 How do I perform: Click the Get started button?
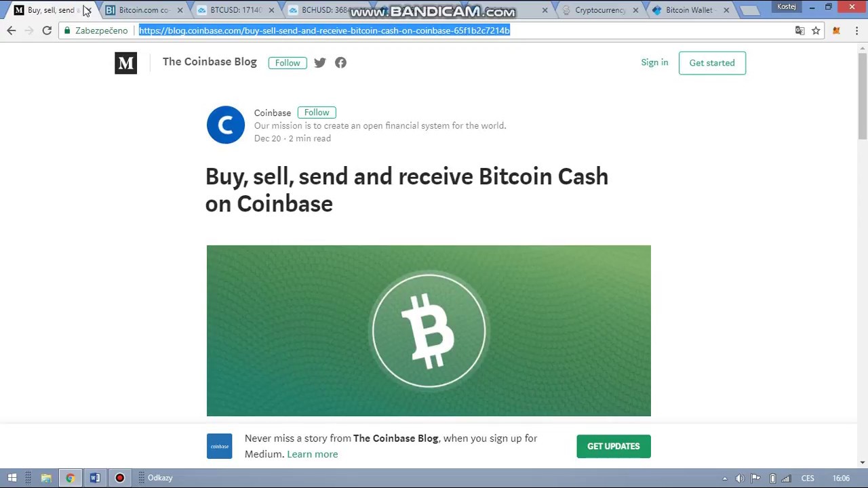coord(712,63)
